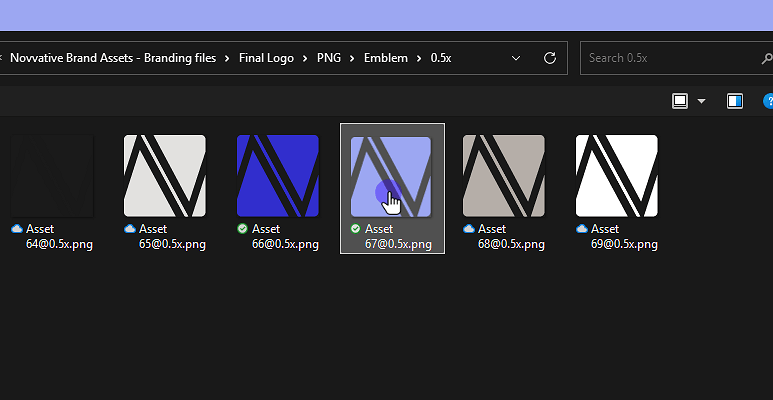
Task: Go to the PNG breadcrumb
Action: 329,58
